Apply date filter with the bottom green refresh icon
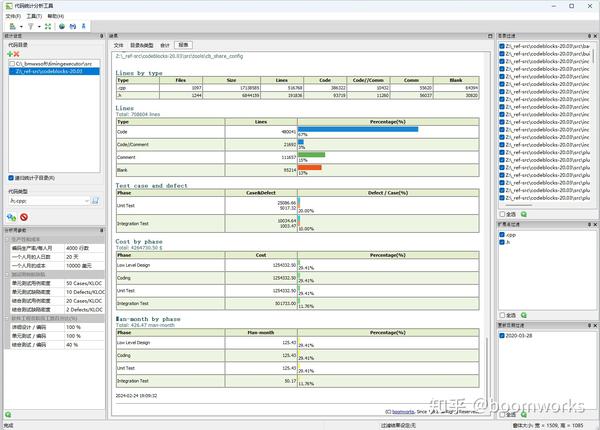 point(524,415)
